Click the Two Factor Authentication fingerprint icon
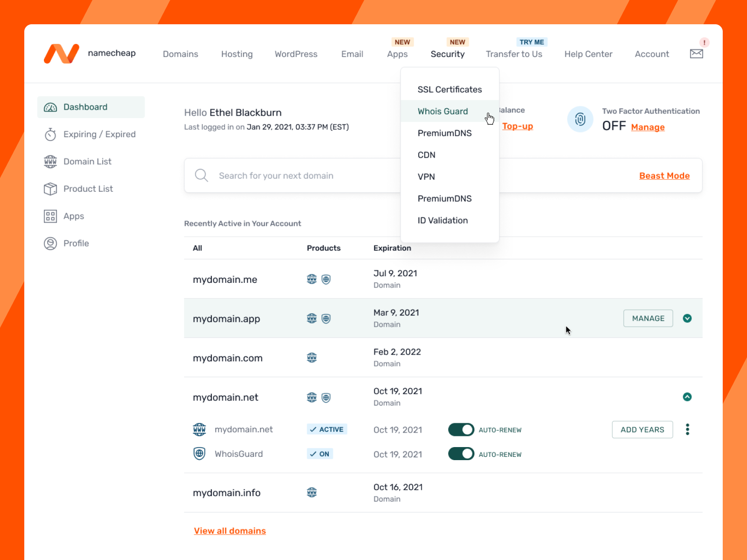The image size is (747, 560). pos(580,119)
